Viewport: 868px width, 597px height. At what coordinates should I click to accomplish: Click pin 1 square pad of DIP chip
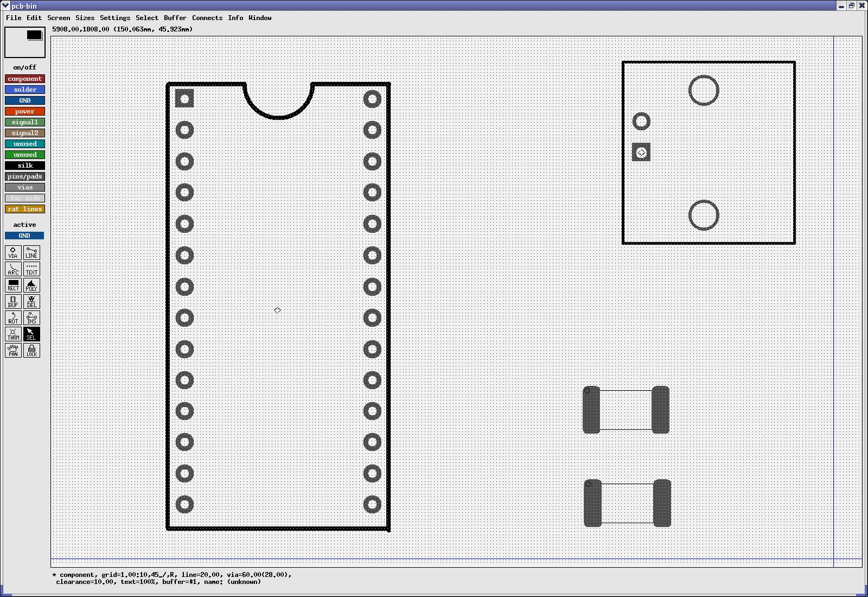tap(184, 99)
